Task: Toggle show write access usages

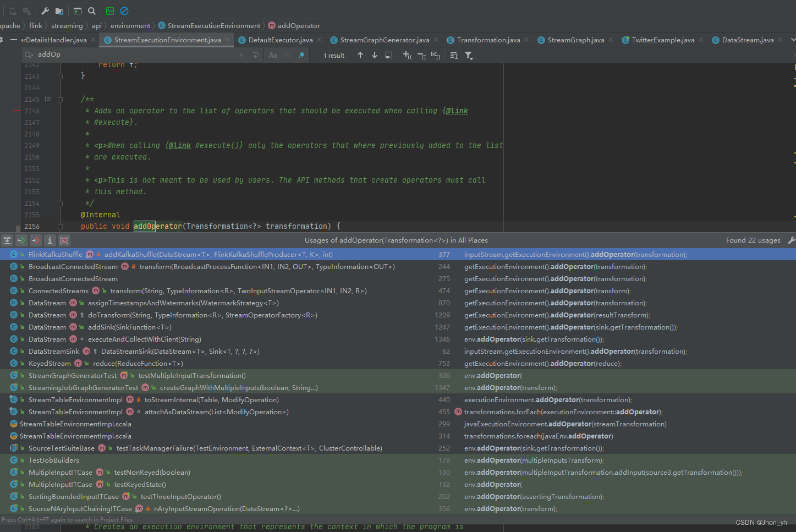Action: point(36,240)
